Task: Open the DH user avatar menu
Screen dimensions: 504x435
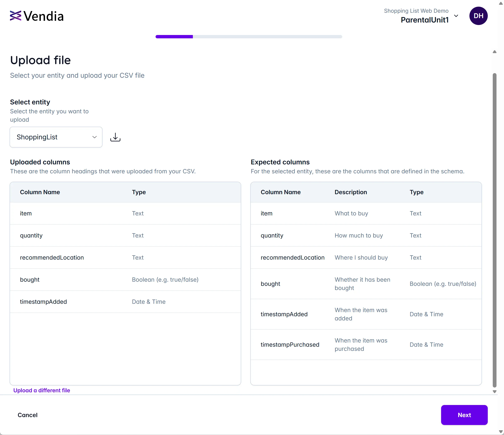Action: [478, 16]
